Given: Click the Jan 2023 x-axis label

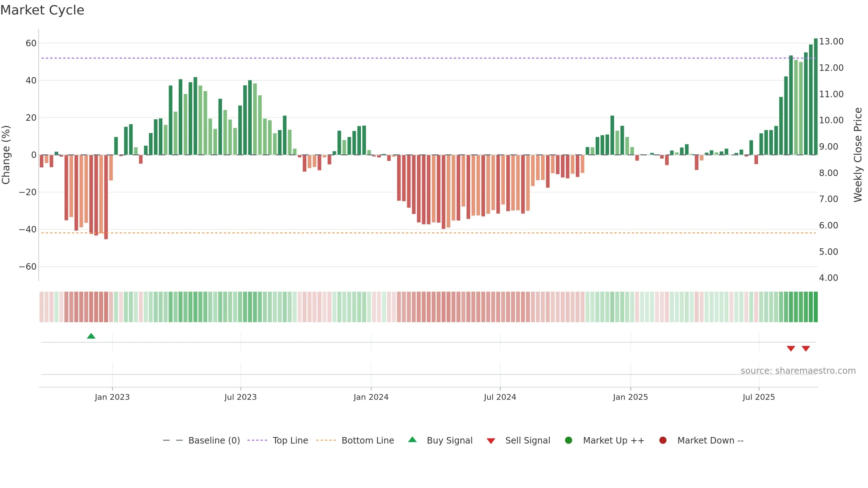Looking at the screenshot, I should tap(112, 397).
